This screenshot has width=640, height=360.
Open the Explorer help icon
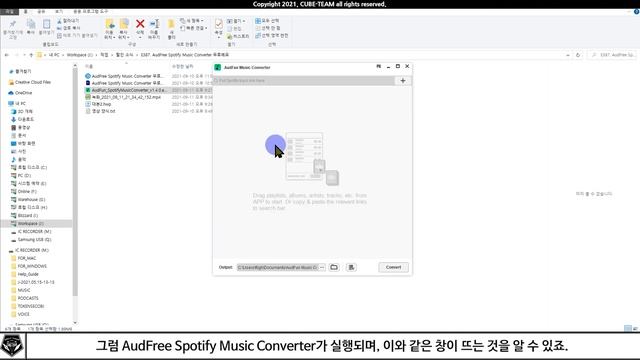tap(636, 11)
